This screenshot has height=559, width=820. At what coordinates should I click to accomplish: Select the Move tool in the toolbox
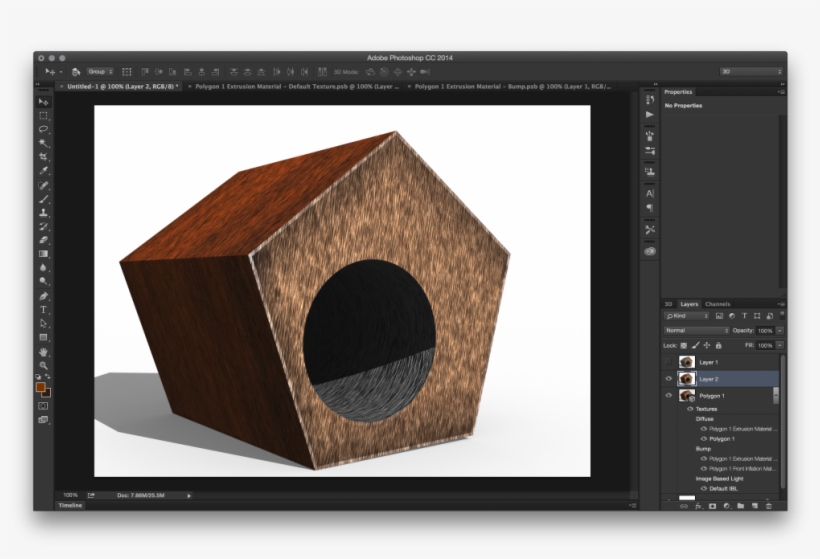pos(43,102)
